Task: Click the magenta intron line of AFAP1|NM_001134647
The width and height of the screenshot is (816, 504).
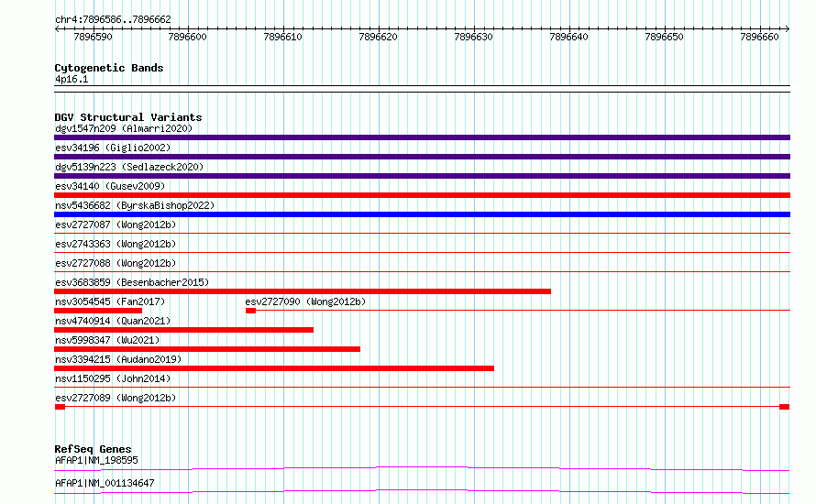Action: [422, 491]
